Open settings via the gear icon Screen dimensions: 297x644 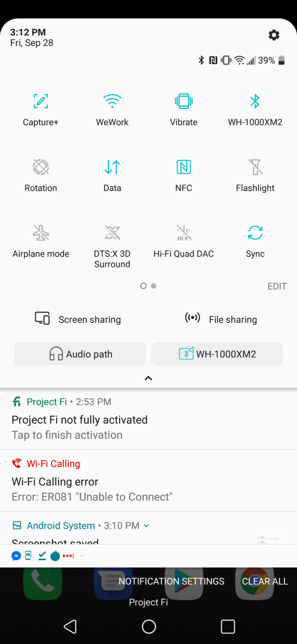point(274,35)
